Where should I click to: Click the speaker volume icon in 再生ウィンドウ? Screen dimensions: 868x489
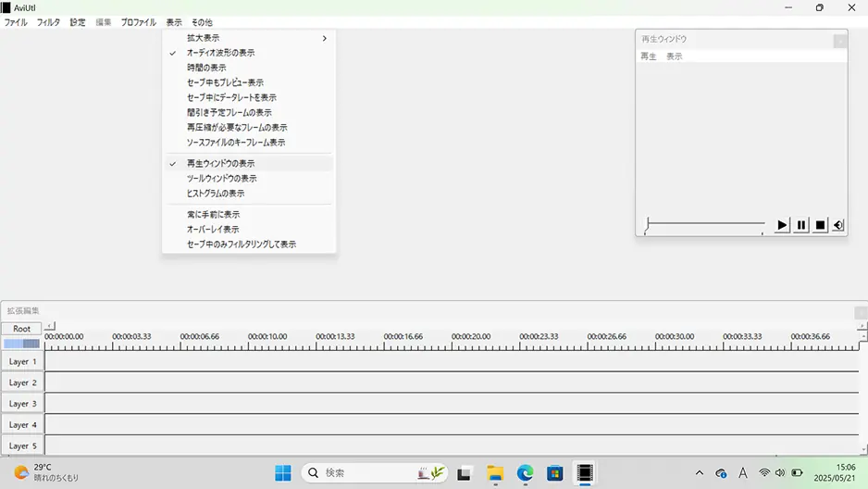[x=838, y=225]
